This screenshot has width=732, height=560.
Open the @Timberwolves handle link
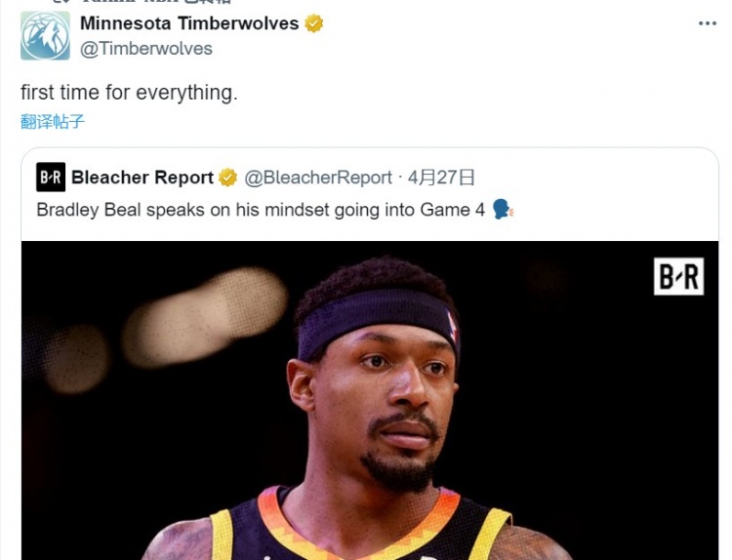click(146, 49)
